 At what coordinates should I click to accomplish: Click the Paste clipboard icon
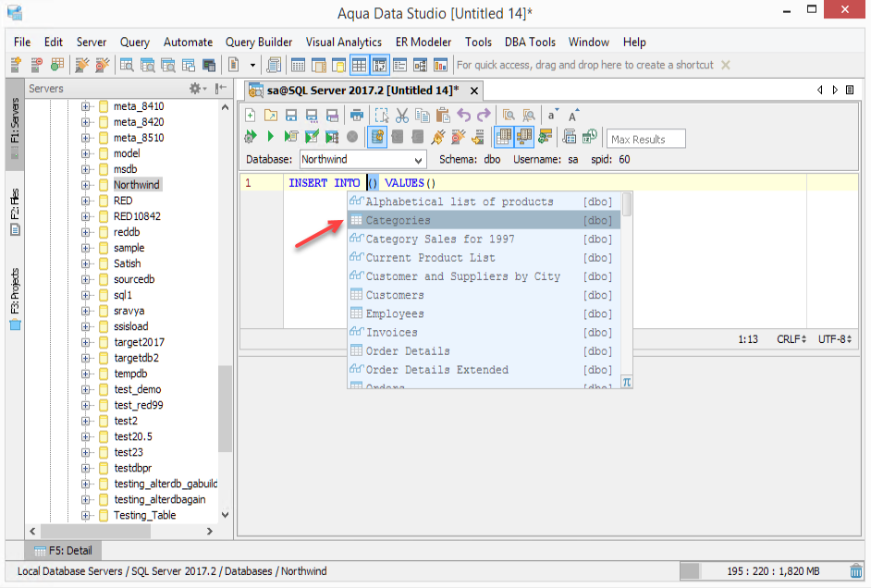point(443,115)
